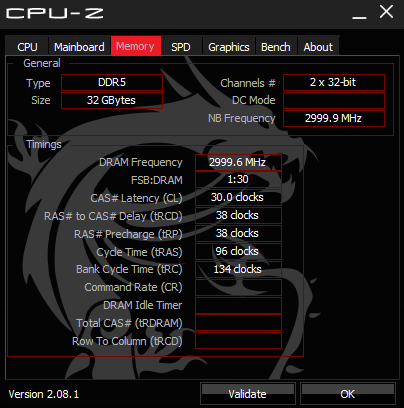Switch to the CPU tab
This screenshot has width=404, height=408.
coord(27,46)
